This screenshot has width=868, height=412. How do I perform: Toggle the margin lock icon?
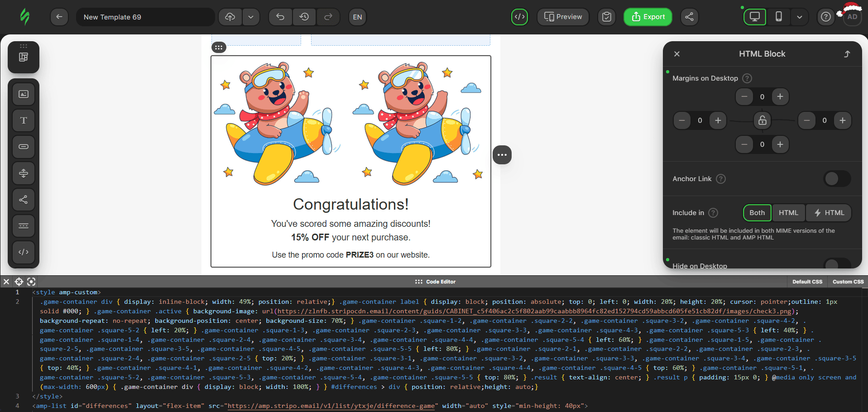(x=762, y=120)
